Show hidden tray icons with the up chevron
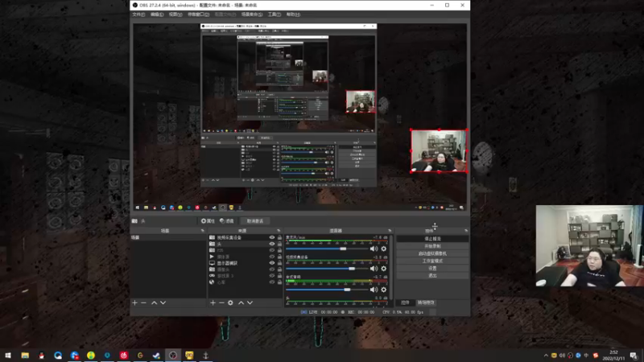 click(x=546, y=356)
